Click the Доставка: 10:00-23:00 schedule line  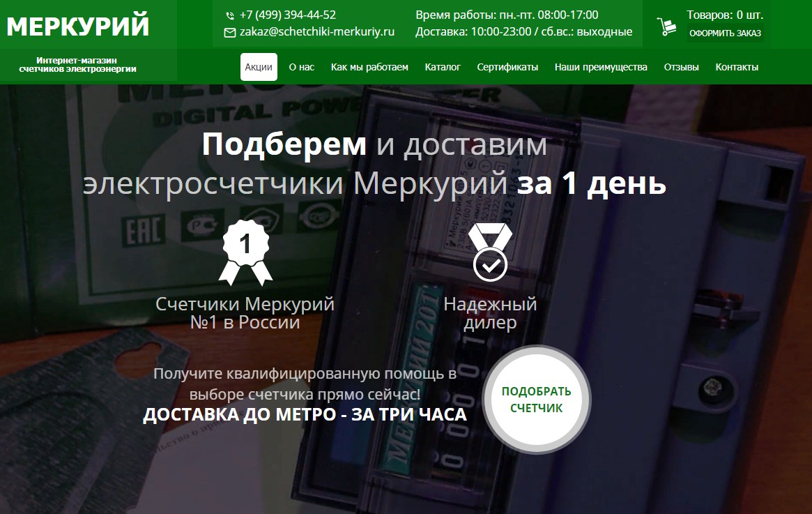click(x=523, y=32)
